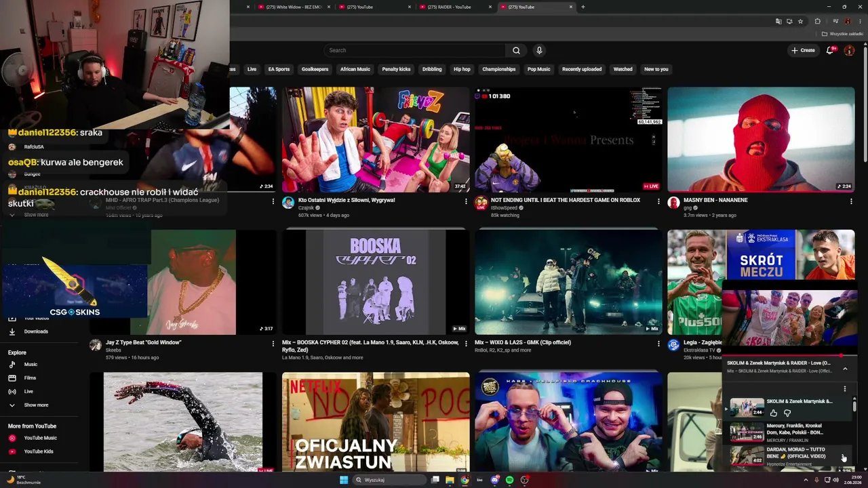Filter feed by Live chip
The width and height of the screenshot is (868, 488).
[252, 69]
